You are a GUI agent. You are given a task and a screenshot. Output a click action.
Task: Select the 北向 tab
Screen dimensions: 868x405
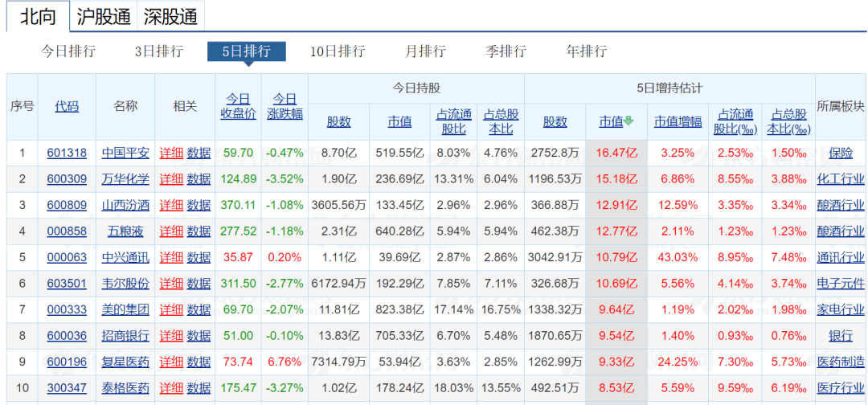click(x=38, y=17)
